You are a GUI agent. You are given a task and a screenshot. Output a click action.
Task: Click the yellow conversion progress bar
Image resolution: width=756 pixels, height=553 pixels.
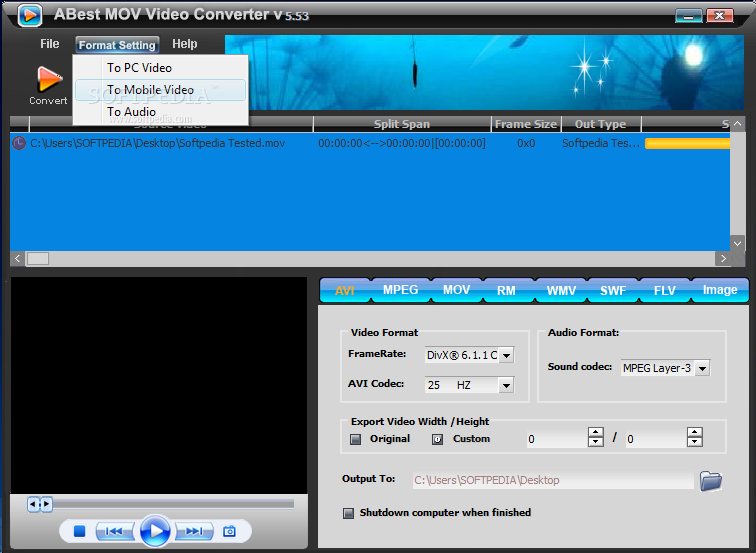coord(687,144)
